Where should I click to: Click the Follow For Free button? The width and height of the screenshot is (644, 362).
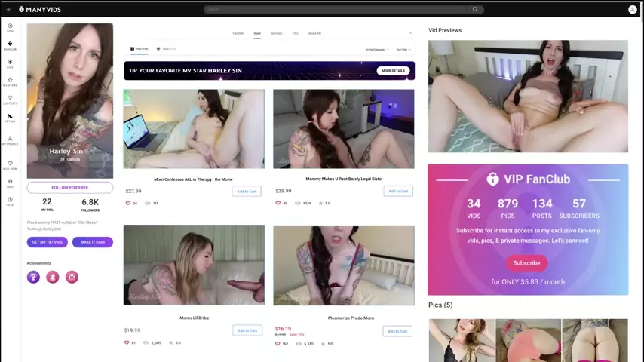click(x=69, y=187)
